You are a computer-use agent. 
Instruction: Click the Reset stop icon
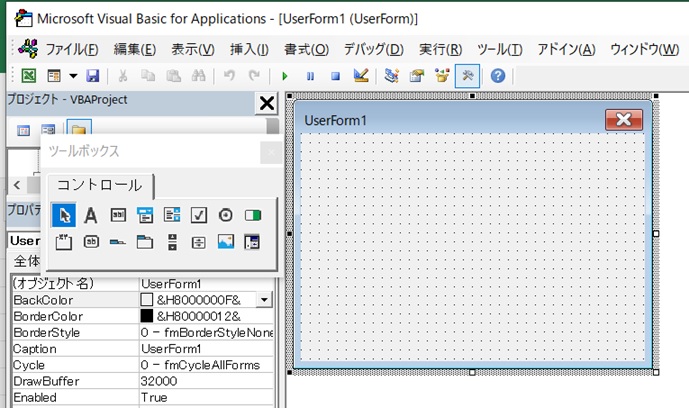[x=335, y=76]
